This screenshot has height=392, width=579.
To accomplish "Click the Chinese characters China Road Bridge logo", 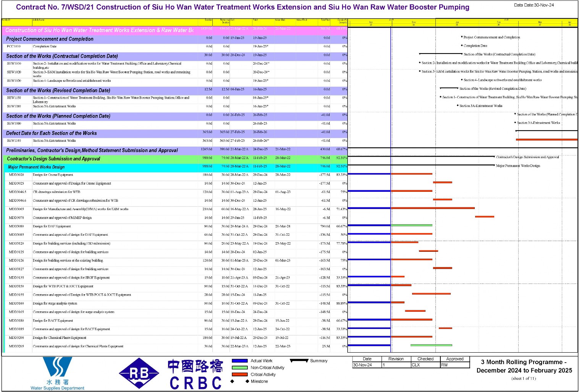I will pos(195,366).
